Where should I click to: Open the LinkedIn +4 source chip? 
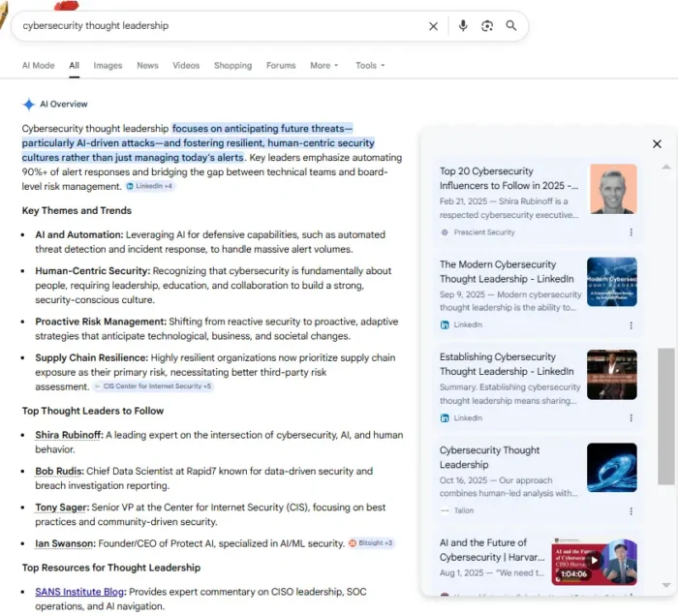[x=149, y=186]
